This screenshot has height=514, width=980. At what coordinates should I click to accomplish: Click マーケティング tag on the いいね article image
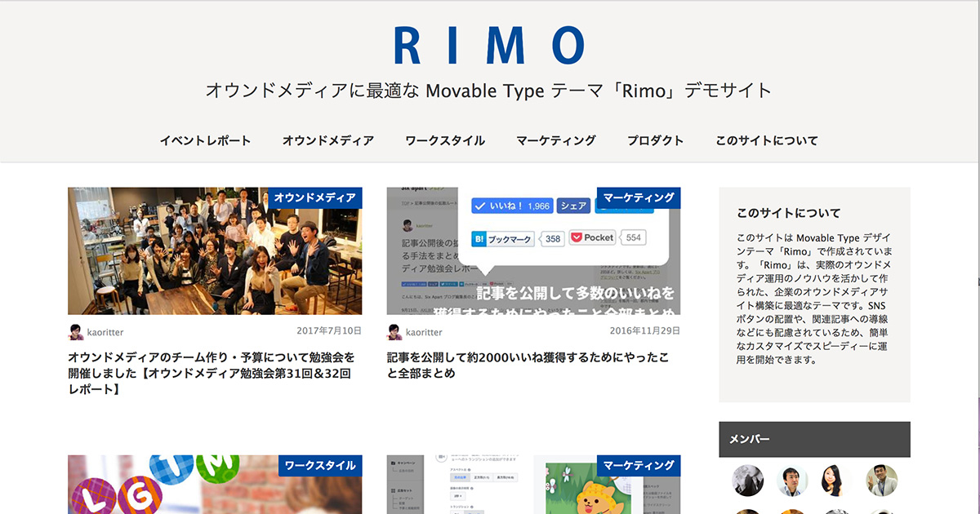pyautogui.click(x=639, y=197)
